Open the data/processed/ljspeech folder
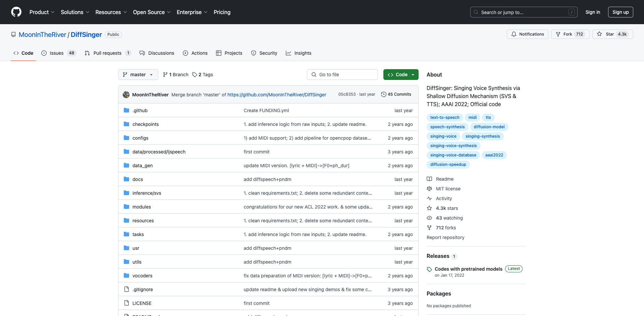This screenshot has width=644, height=316. coord(159,152)
